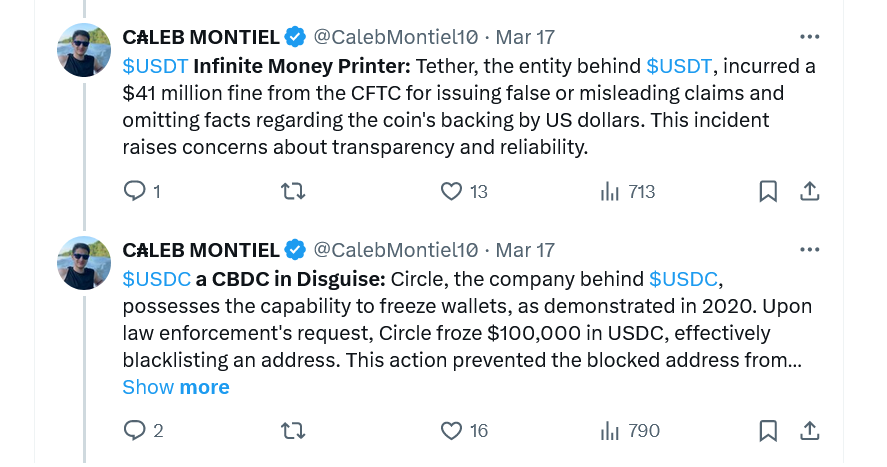Repost the USDC CBDC in Disguise tweet

click(x=293, y=431)
